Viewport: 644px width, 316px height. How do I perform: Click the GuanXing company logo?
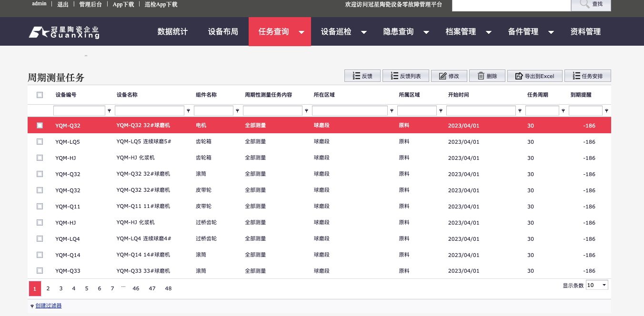[64, 32]
